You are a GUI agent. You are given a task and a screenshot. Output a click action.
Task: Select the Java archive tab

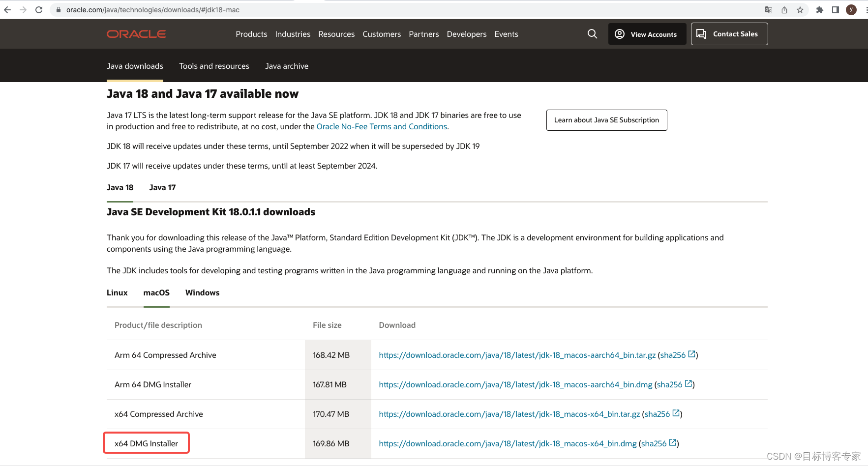287,66
